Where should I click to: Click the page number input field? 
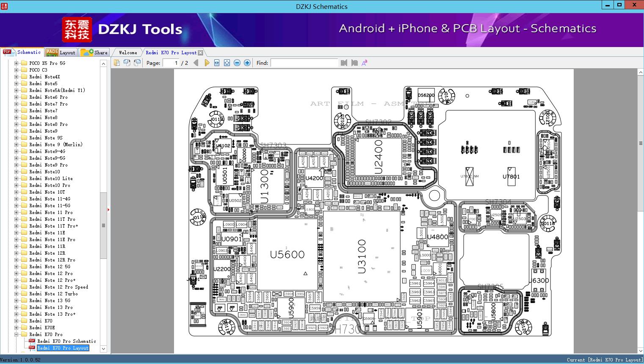pyautogui.click(x=171, y=63)
